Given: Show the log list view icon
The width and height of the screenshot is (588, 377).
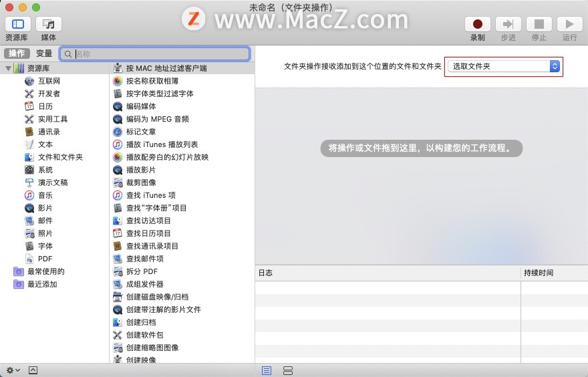Looking at the screenshot, I should [x=267, y=370].
